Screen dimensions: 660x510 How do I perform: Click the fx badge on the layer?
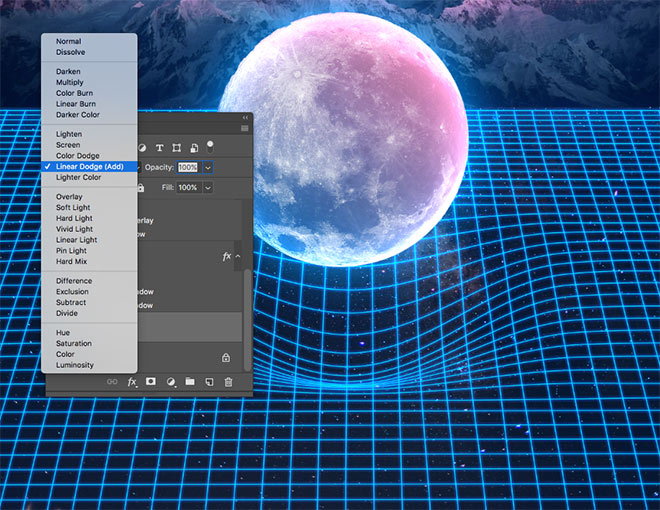(226, 256)
